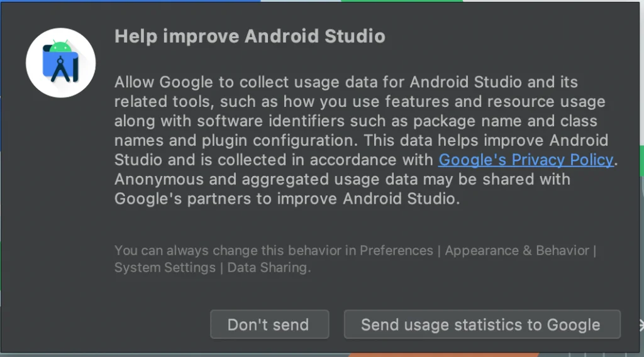Image resolution: width=644 pixels, height=357 pixels.
Task: Decline sharing with the Don't send button
Action: click(x=269, y=325)
